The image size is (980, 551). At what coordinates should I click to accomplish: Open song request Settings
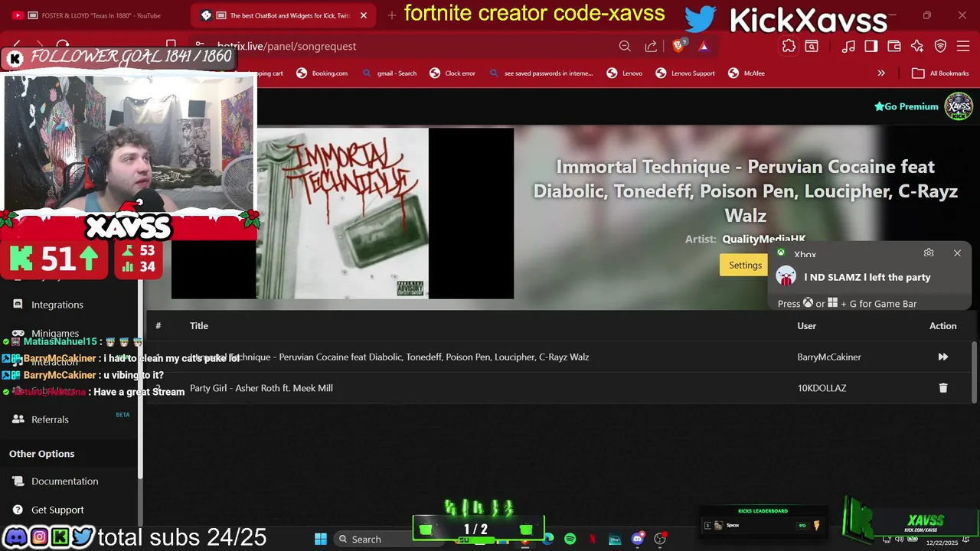pyautogui.click(x=745, y=266)
